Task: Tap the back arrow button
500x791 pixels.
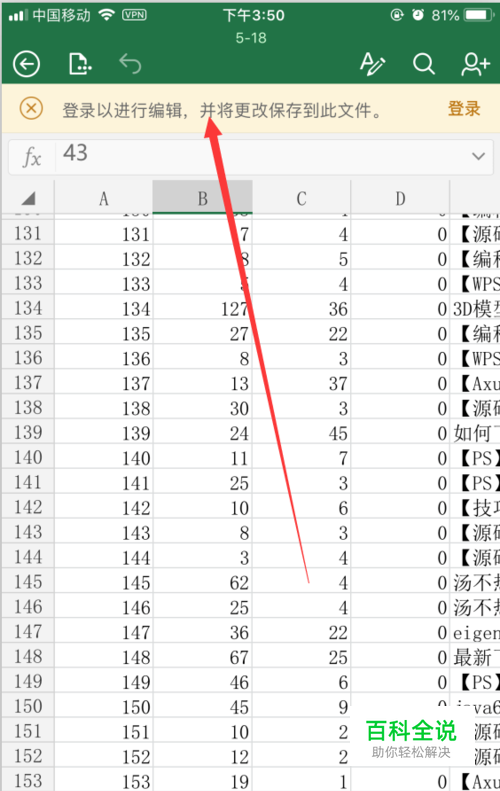Action: (x=26, y=64)
